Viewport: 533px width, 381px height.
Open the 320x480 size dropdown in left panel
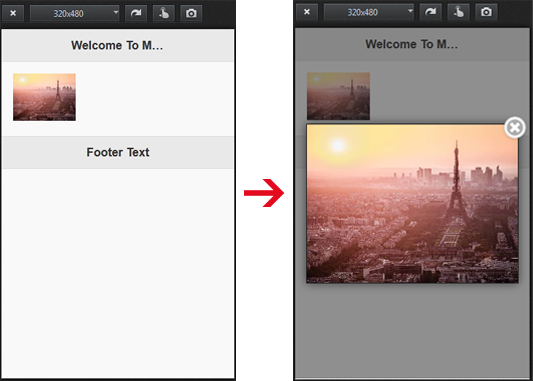(74, 13)
